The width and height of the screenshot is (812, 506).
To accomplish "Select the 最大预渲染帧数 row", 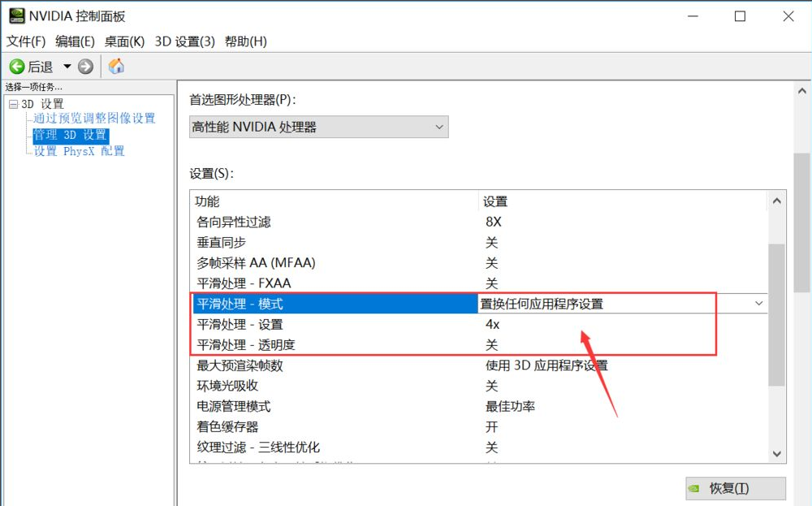I will [x=479, y=365].
